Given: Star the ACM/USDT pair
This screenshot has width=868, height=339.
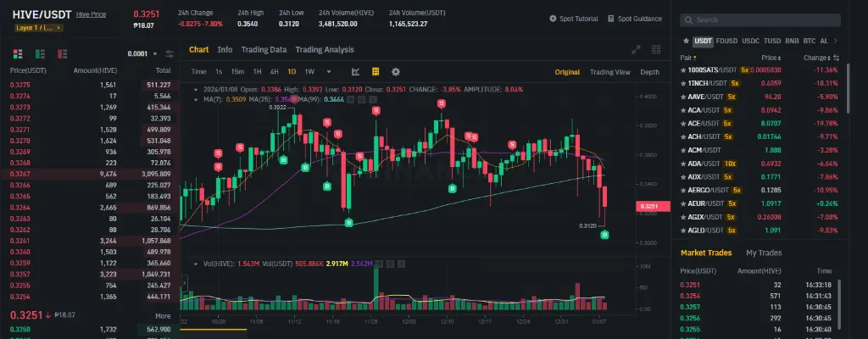Looking at the screenshot, I should pos(683,150).
